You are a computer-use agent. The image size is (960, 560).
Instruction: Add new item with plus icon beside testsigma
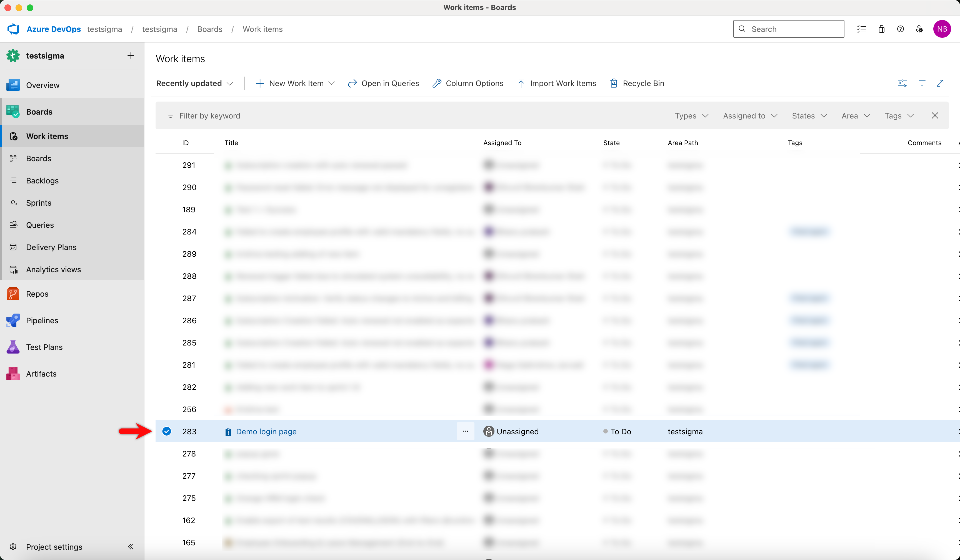coord(131,56)
